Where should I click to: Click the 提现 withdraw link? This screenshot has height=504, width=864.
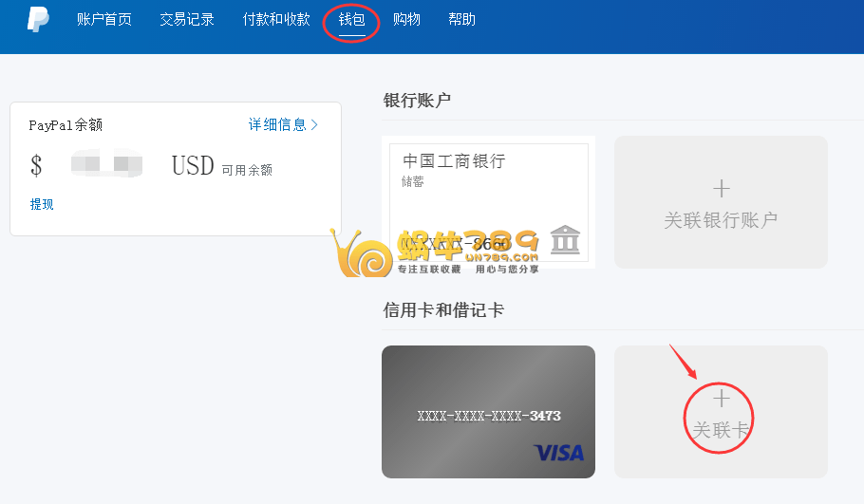[42, 204]
